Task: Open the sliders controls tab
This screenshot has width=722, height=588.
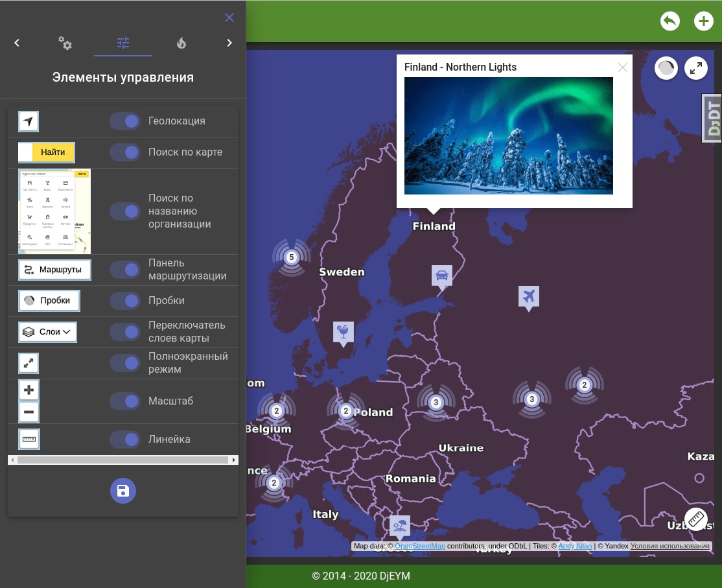Action: tap(123, 43)
